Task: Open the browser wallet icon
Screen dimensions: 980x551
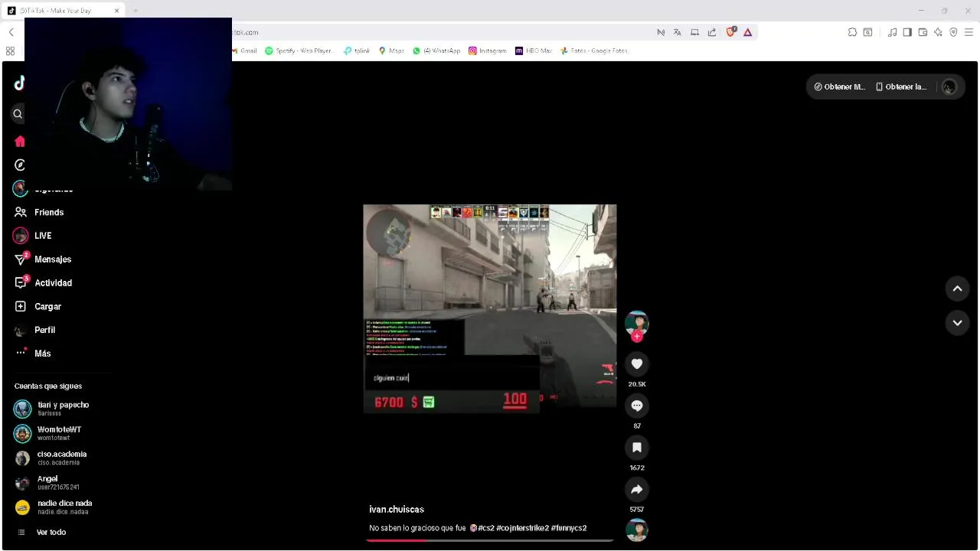Action: 923,32
